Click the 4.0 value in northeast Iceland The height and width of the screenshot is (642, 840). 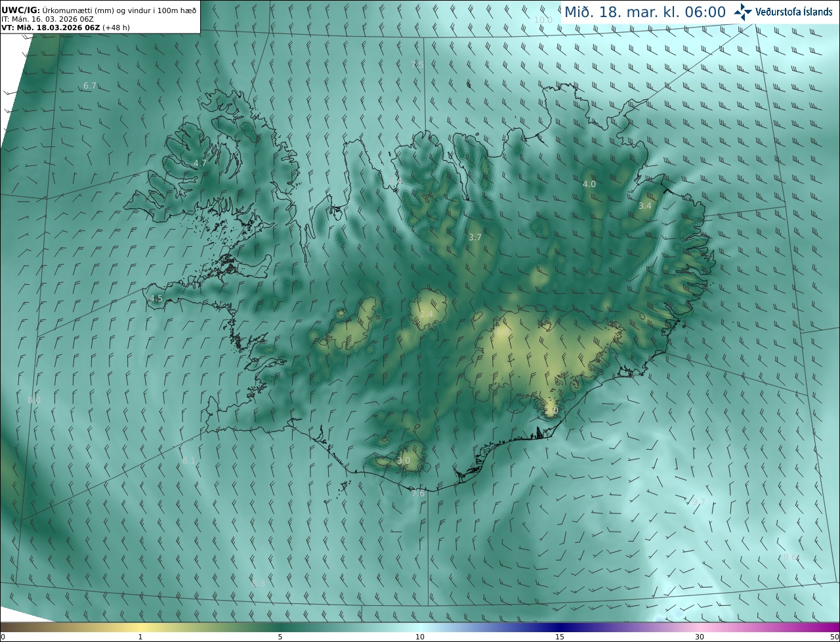point(589,184)
